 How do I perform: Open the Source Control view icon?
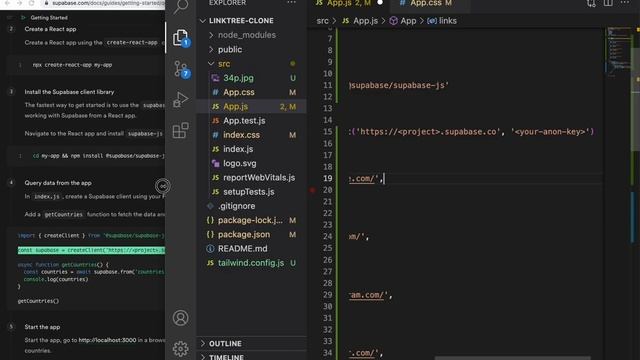click(x=180, y=69)
